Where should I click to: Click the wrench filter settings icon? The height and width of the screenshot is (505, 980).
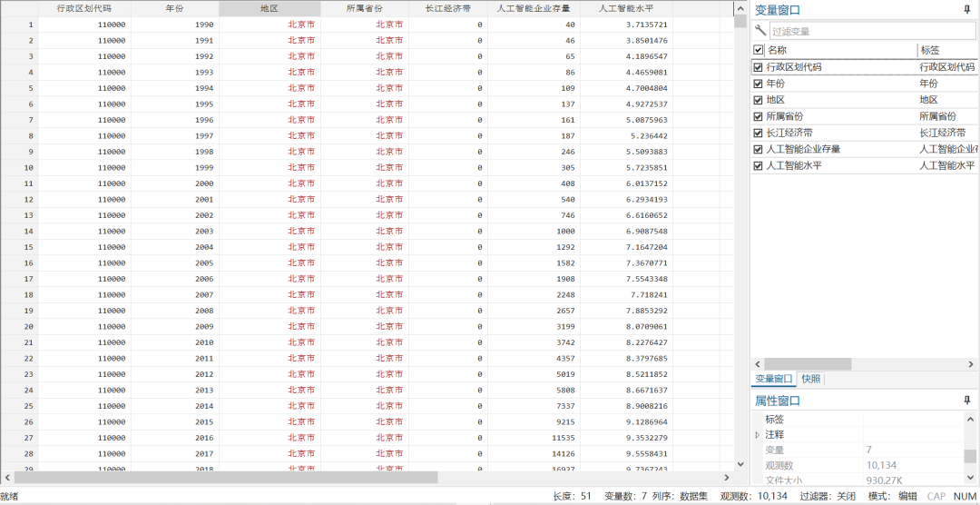(760, 31)
